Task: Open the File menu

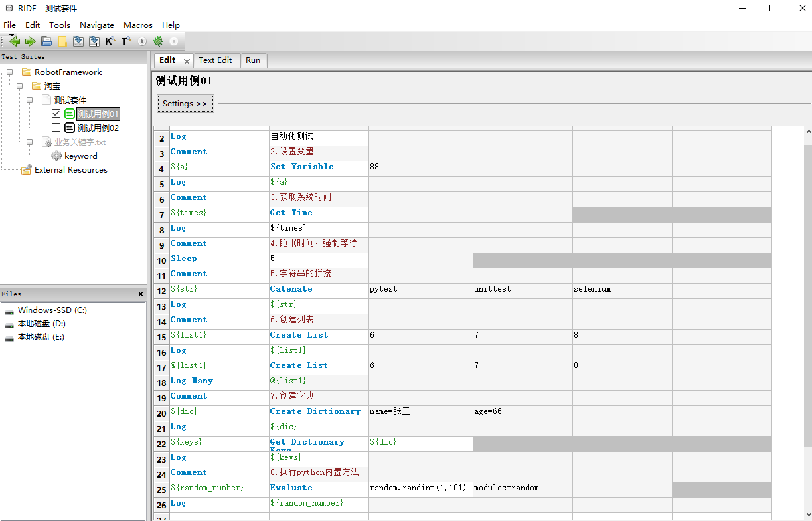Action: point(9,25)
